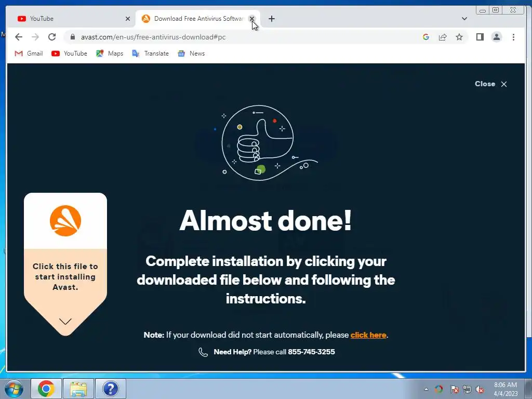Click the Avast logo in the card
The width and height of the screenshot is (532, 399).
pos(65,220)
